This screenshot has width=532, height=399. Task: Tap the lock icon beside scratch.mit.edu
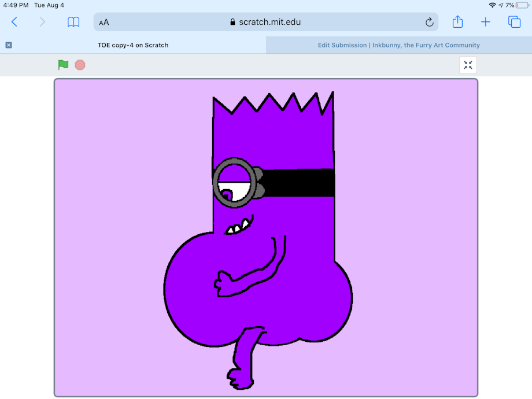tap(232, 22)
